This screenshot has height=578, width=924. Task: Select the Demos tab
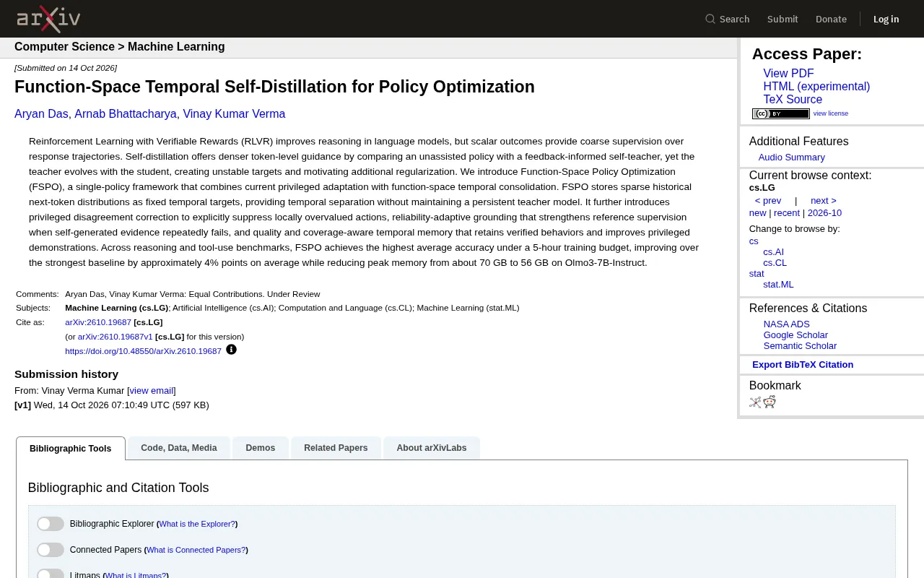[260, 448]
